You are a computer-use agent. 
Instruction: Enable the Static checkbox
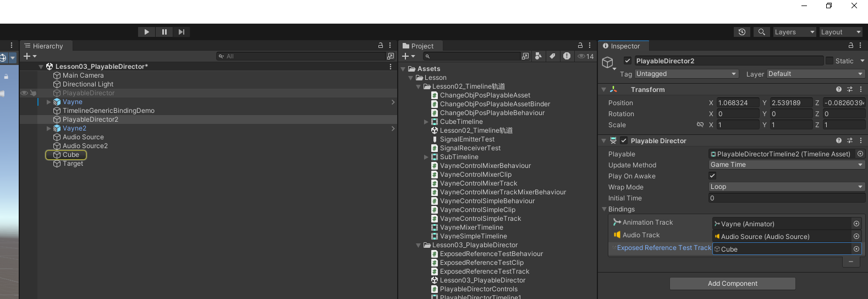[x=829, y=61]
